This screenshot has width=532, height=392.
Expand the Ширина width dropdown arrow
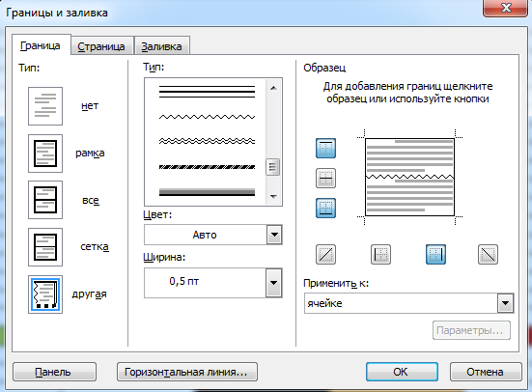(273, 283)
